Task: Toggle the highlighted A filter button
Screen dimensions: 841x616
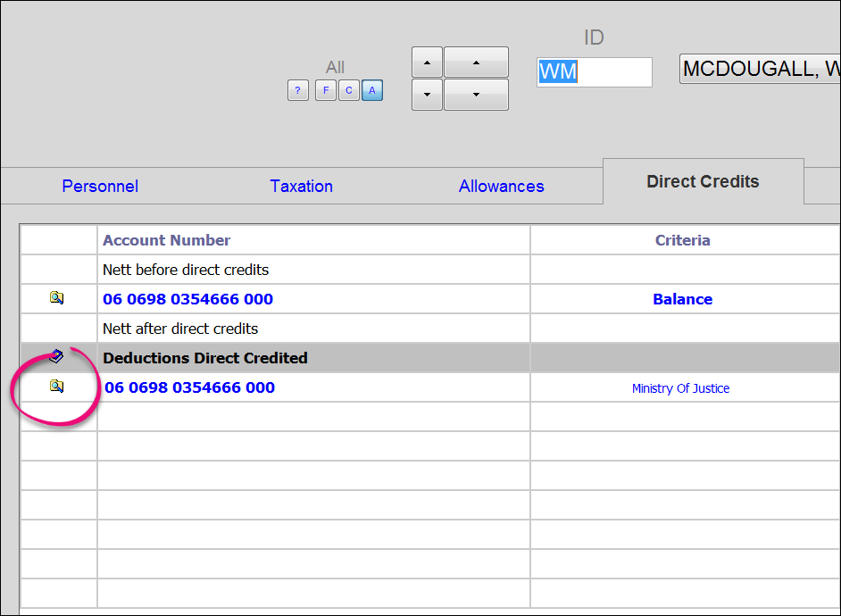Action: tap(371, 90)
